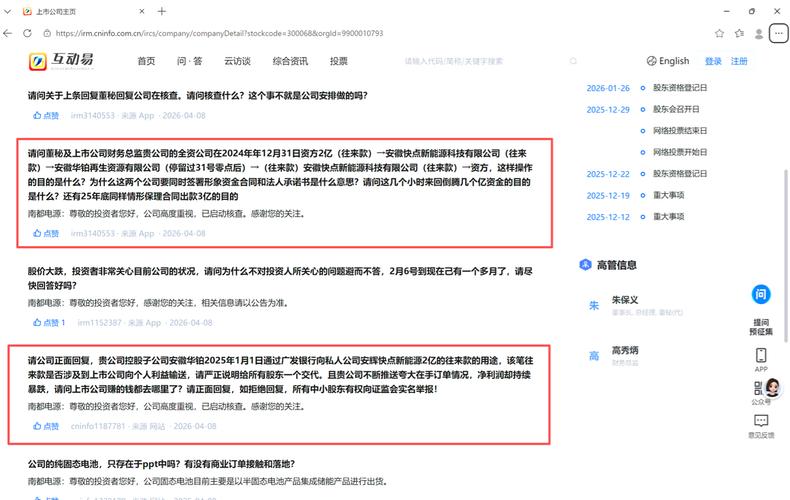Screen dimensions: 790x500
Task: Open the question about 公司的纯固态电池
Action: pos(161,464)
